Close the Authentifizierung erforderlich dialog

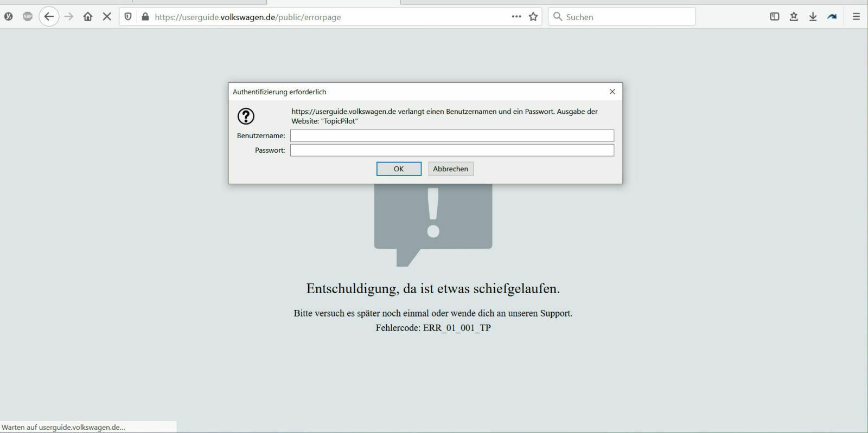click(x=612, y=92)
